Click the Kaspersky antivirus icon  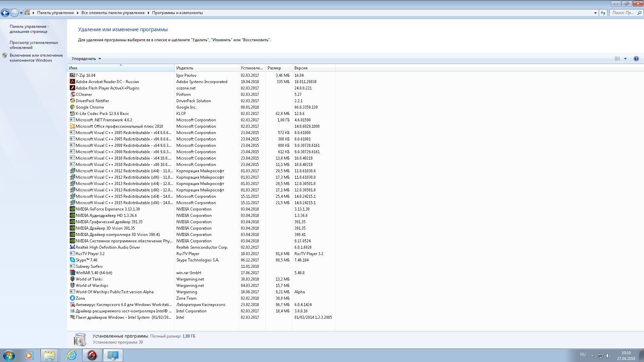pos(72,305)
